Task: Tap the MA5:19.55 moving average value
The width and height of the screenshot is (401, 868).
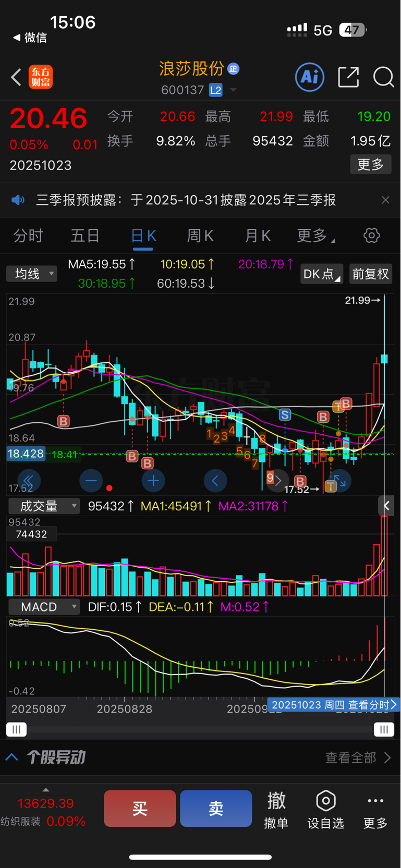Action: (102, 264)
